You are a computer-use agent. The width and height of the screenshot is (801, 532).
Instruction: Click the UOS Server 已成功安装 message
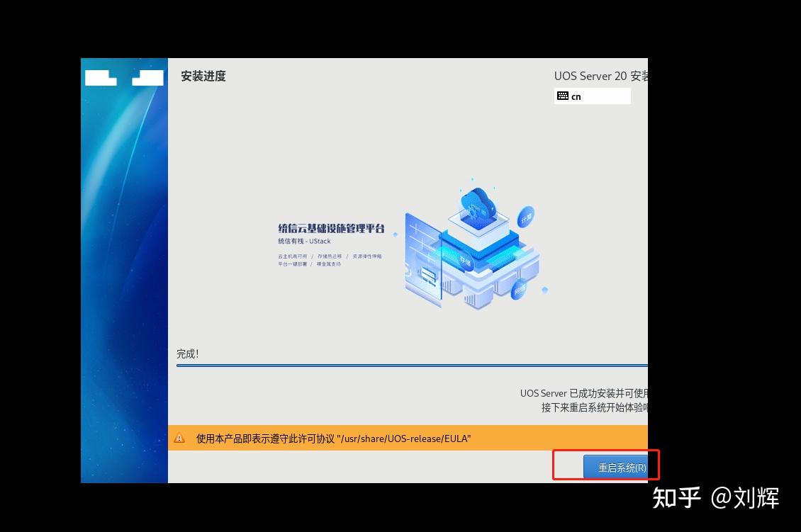(x=584, y=393)
